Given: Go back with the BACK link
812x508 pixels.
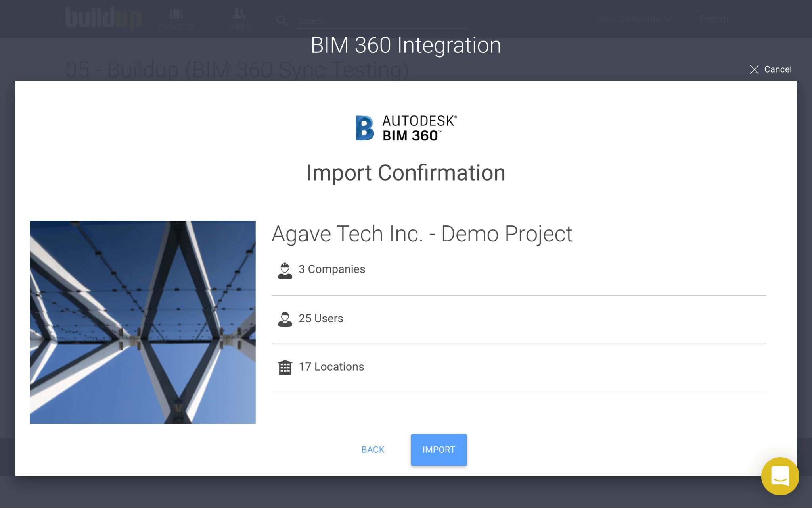Looking at the screenshot, I should 373,450.
